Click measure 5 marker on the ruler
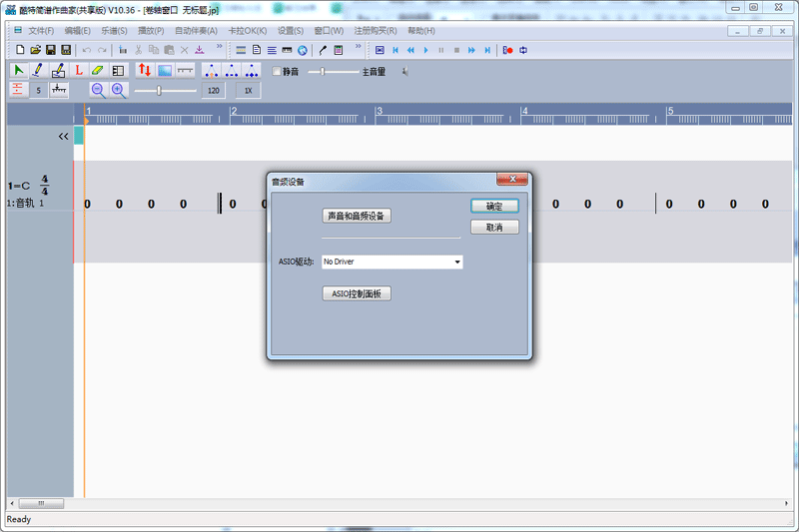Image resolution: width=799 pixels, height=532 pixels. point(670,111)
